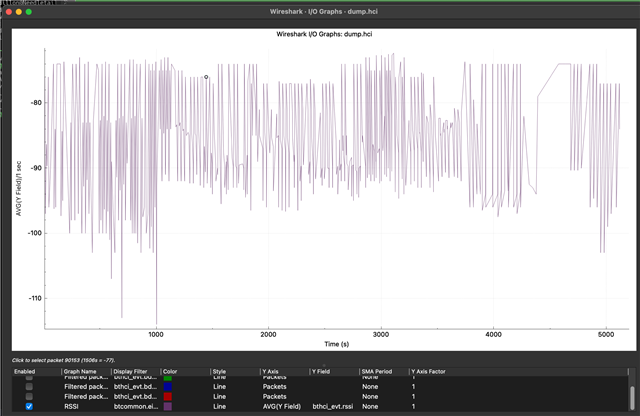Click the 'Click to select packet 90153' hint text
The image size is (640, 416).
[63, 360]
